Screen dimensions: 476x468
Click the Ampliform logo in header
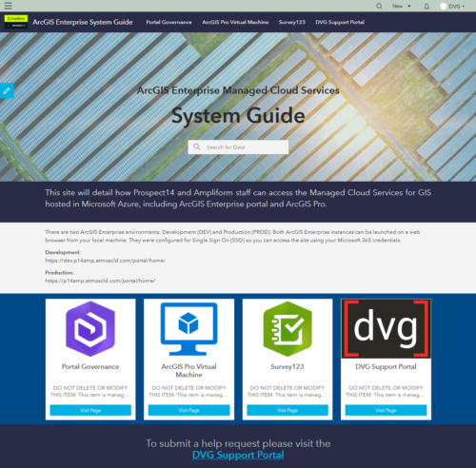click(x=16, y=22)
